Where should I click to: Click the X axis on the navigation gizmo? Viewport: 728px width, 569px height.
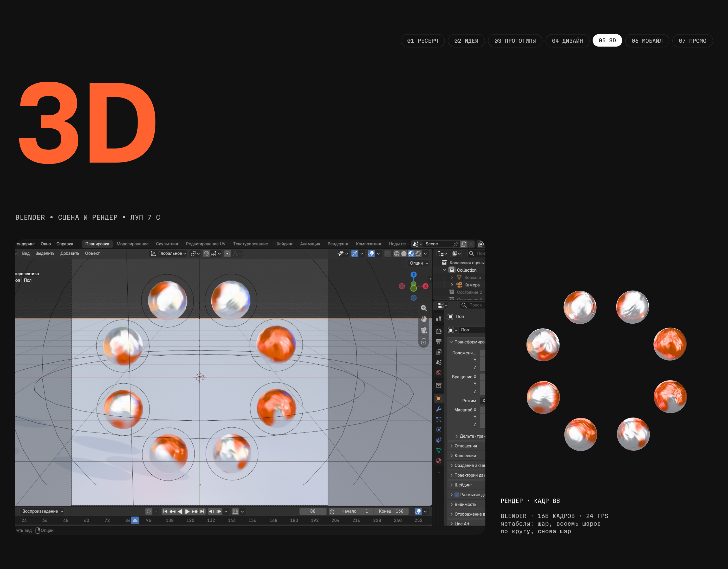tap(426, 286)
